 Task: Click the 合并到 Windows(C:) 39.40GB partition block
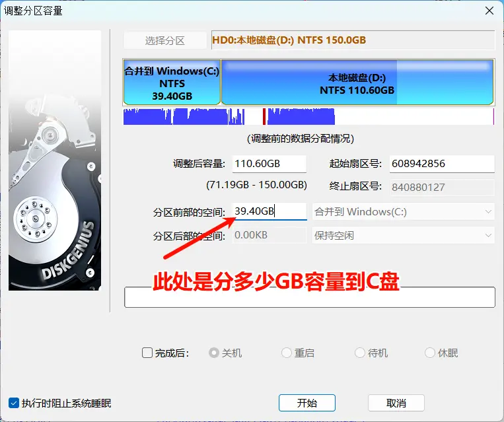click(172, 83)
